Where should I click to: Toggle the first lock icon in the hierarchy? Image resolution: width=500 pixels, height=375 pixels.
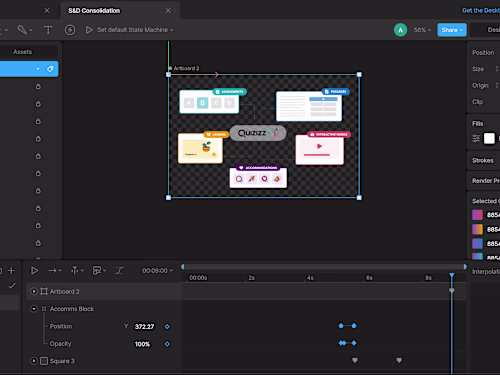coord(38,86)
